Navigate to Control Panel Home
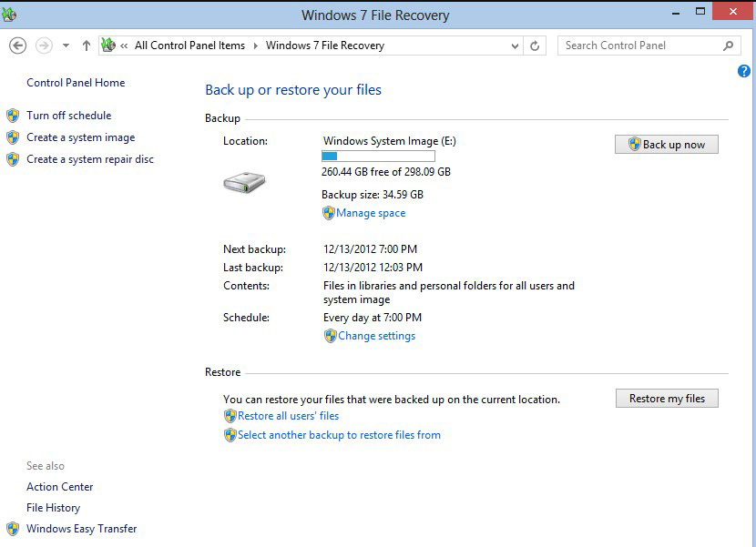This screenshot has width=756, height=547. point(76,82)
